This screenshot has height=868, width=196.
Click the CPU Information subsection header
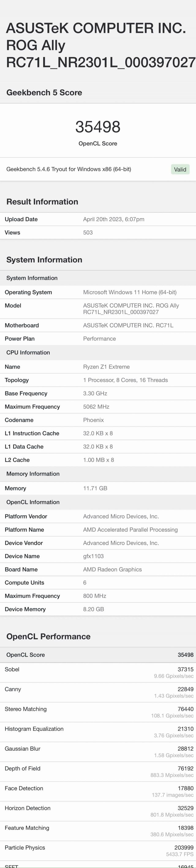tap(28, 352)
